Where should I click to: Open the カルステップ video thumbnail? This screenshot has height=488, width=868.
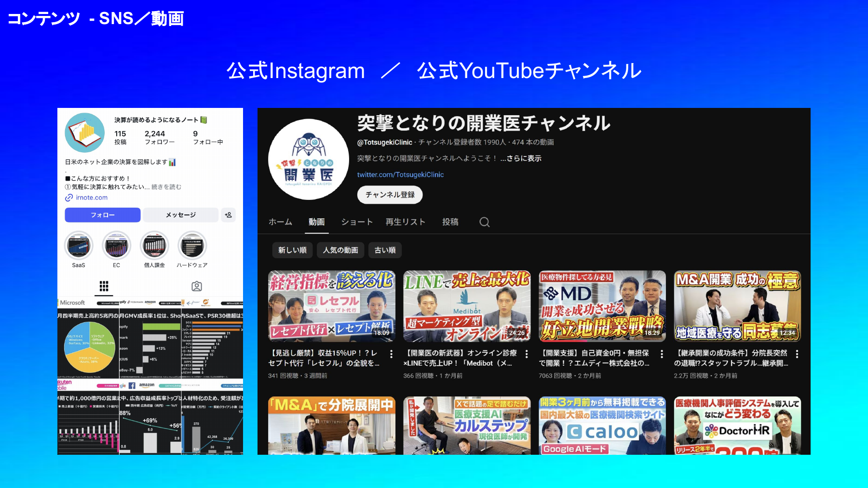[x=467, y=425]
